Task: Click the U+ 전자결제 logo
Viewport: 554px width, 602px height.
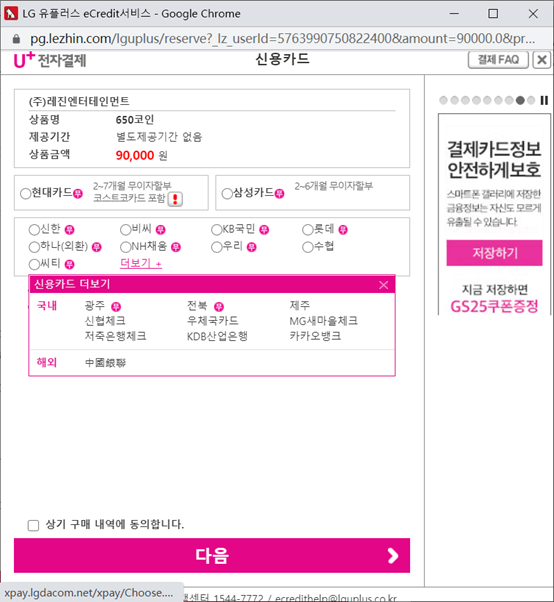Action: (x=50, y=60)
